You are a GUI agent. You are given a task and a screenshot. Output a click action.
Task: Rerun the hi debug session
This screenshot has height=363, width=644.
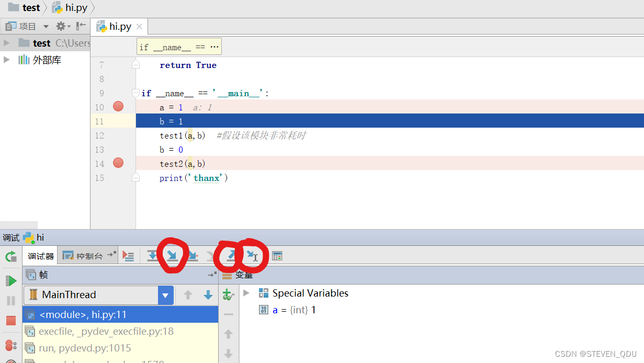[10, 257]
